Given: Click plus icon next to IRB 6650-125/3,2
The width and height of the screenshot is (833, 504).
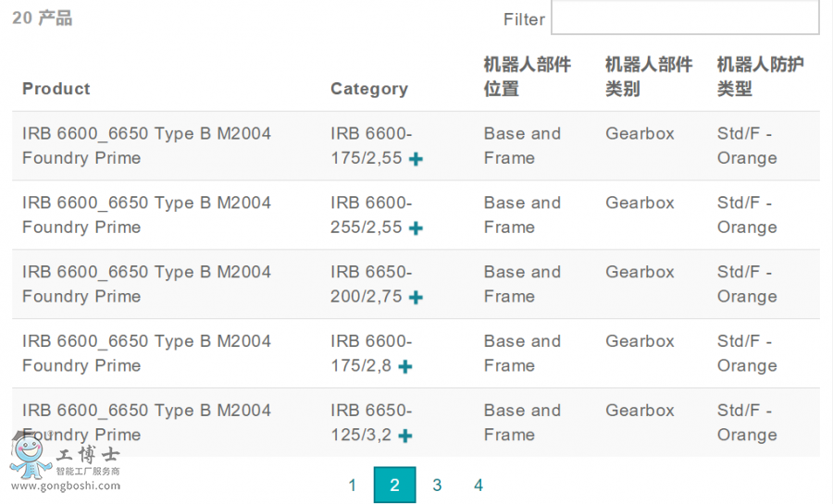Looking at the screenshot, I should 404,436.
